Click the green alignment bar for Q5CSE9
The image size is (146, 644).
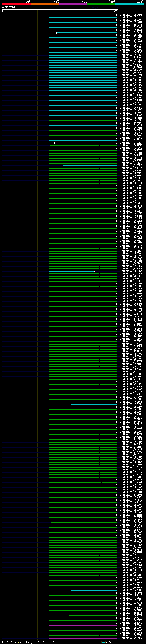click(83, 274)
